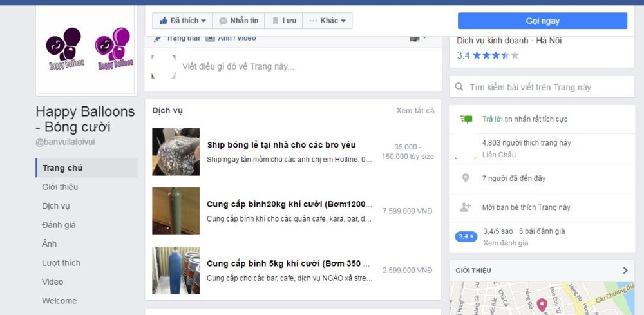Go to 'Giới thiệu' sidebar item
Image resolution: width=644 pixels, height=315 pixels.
60,187
